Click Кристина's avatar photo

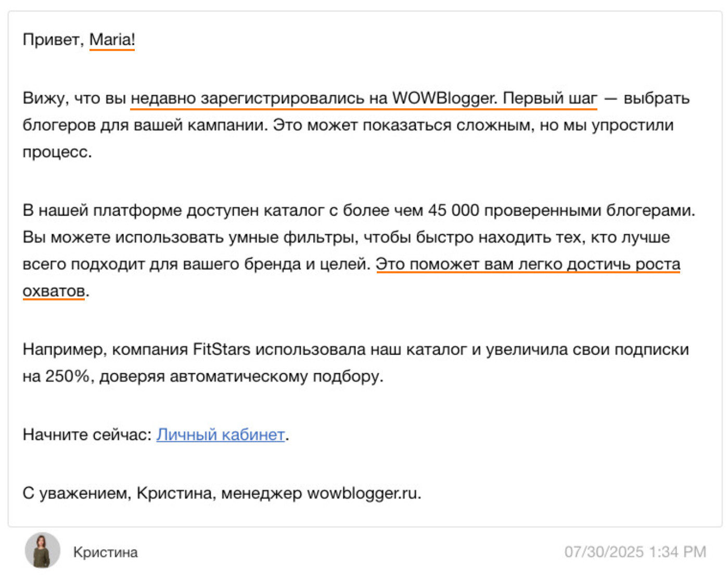coord(43,550)
